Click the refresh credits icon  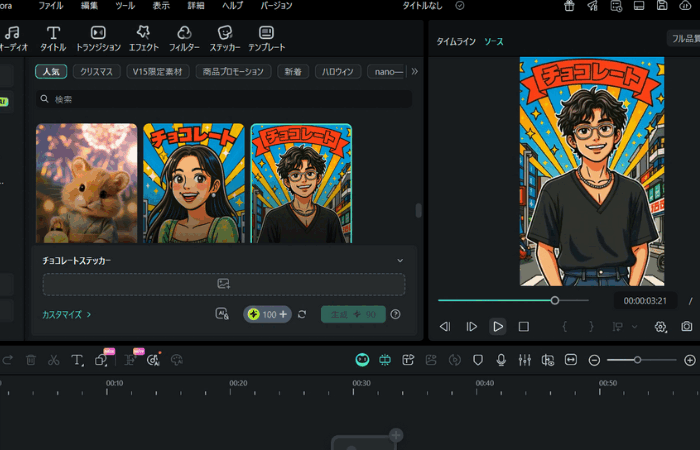[x=302, y=314]
